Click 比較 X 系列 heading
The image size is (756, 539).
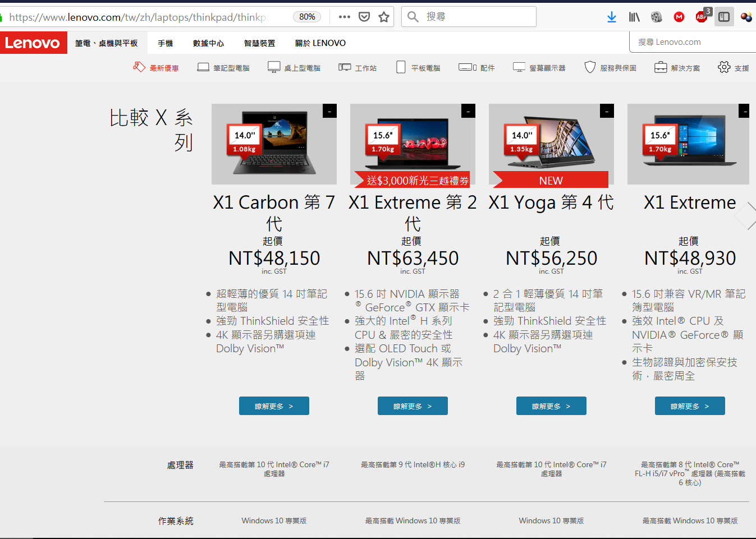[x=152, y=130]
